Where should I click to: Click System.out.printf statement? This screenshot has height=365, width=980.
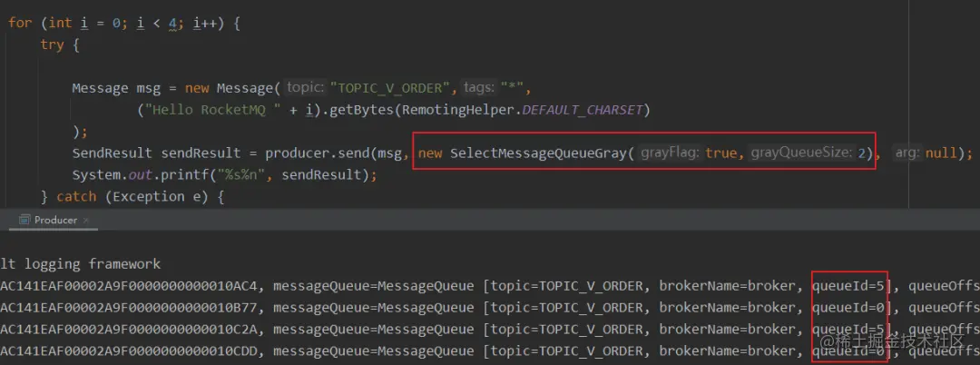pyautogui.click(x=224, y=175)
